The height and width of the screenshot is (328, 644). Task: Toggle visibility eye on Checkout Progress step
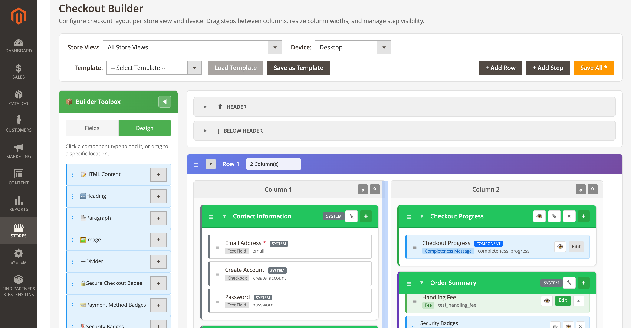[539, 216]
